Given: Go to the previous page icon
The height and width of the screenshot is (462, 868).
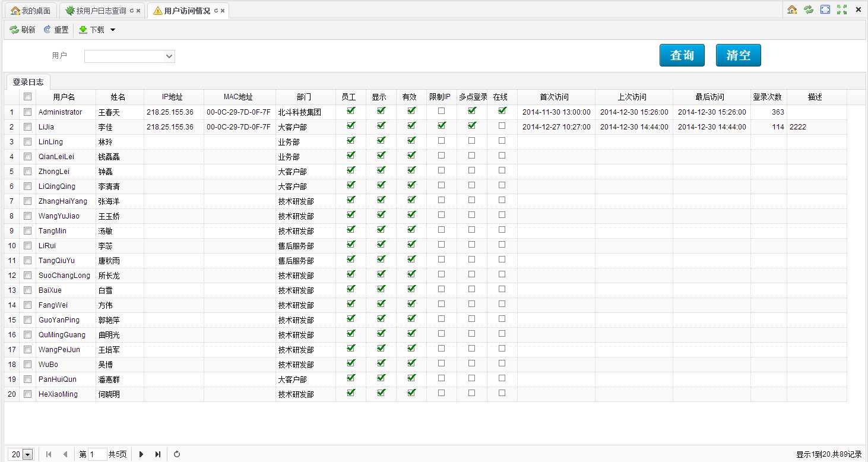Looking at the screenshot, I should [65, 454].
